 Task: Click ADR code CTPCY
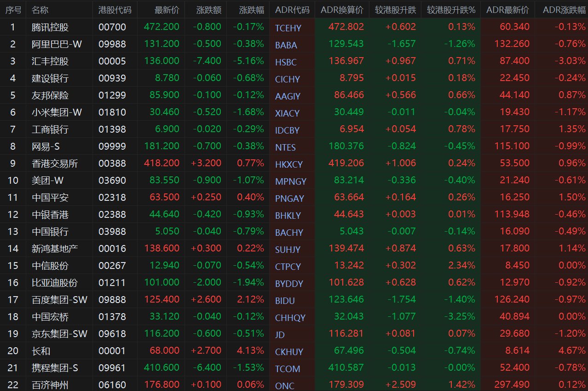288,267
